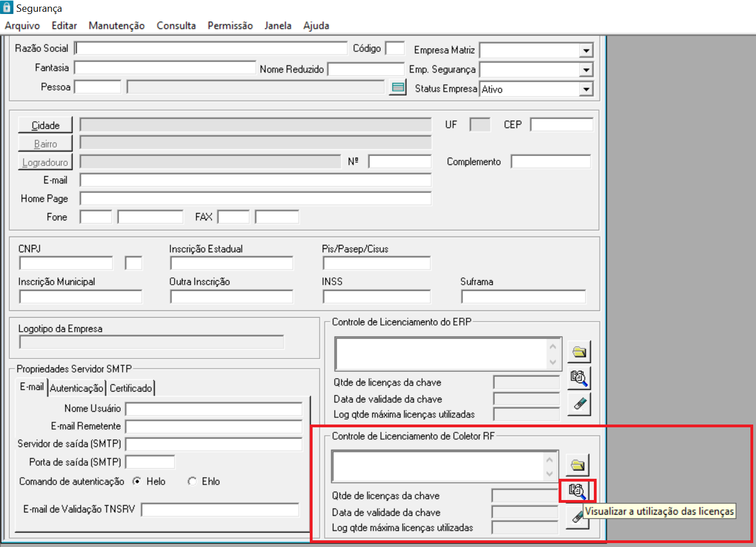Open the Manutenção menu
The image size is (756, 547).
click(117, 26)
